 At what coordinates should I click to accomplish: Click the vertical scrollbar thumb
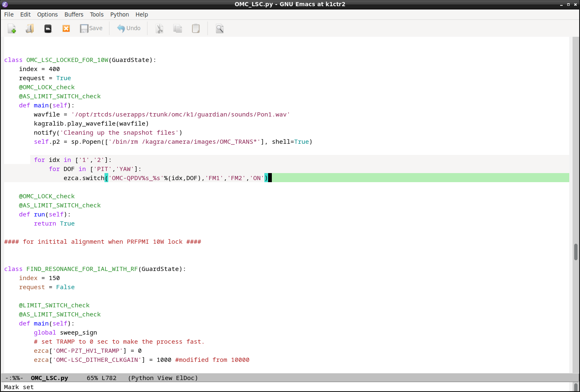(x=575, y=252)
